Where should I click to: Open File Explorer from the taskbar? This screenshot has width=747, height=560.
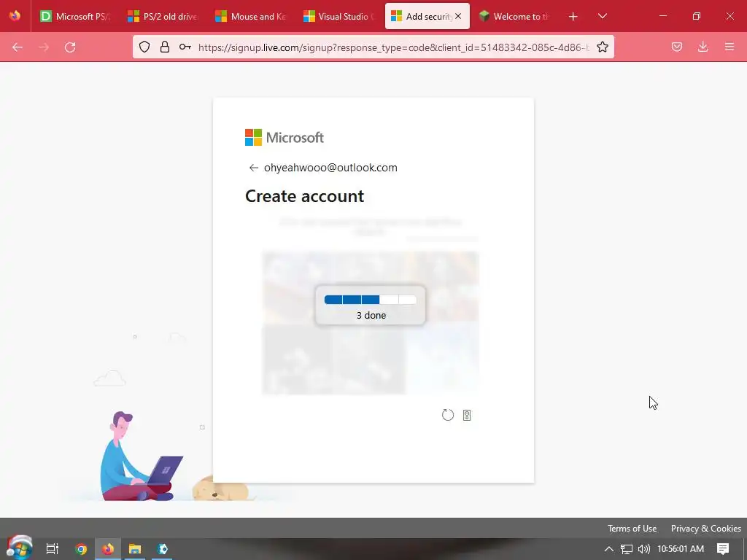click(x=135, y=549)
